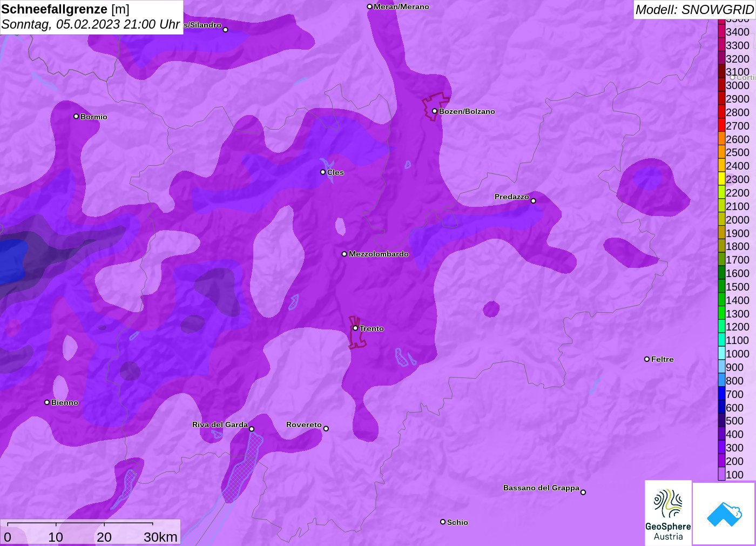Click the Meran/Merano marker dot
Image resolution: width=756 pixels, height=546 pixels.
369,6
